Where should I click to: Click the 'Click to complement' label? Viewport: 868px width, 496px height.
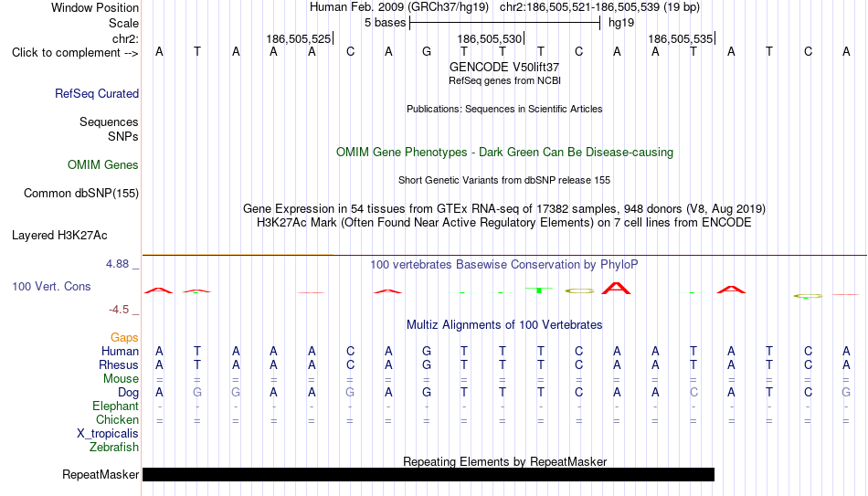coord(75,53)
